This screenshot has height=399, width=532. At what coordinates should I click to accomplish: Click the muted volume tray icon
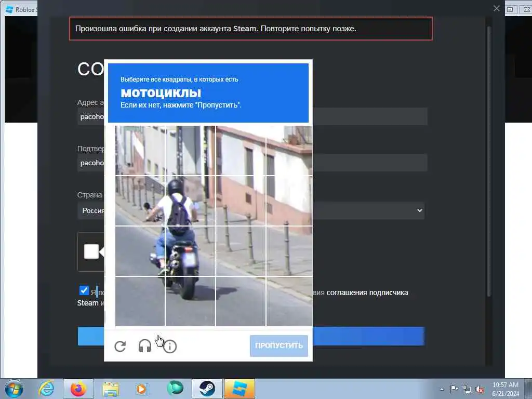(480, 389)
